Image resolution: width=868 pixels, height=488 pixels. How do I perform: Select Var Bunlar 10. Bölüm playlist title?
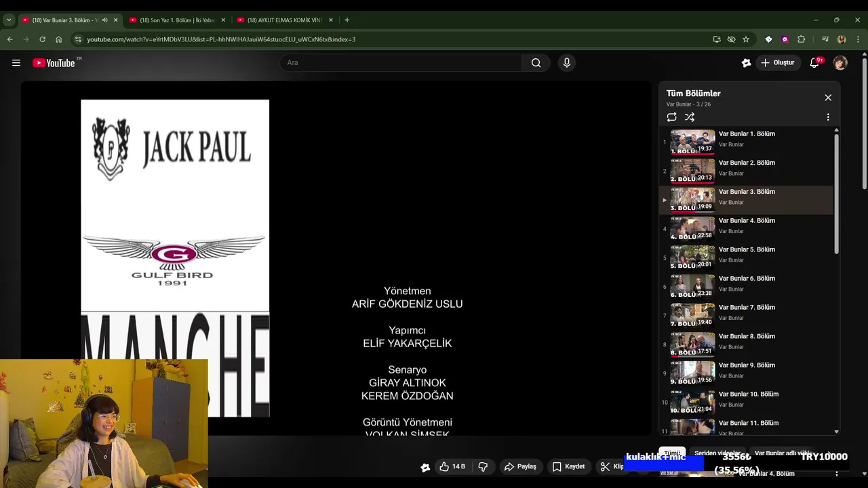pos(749,394)
